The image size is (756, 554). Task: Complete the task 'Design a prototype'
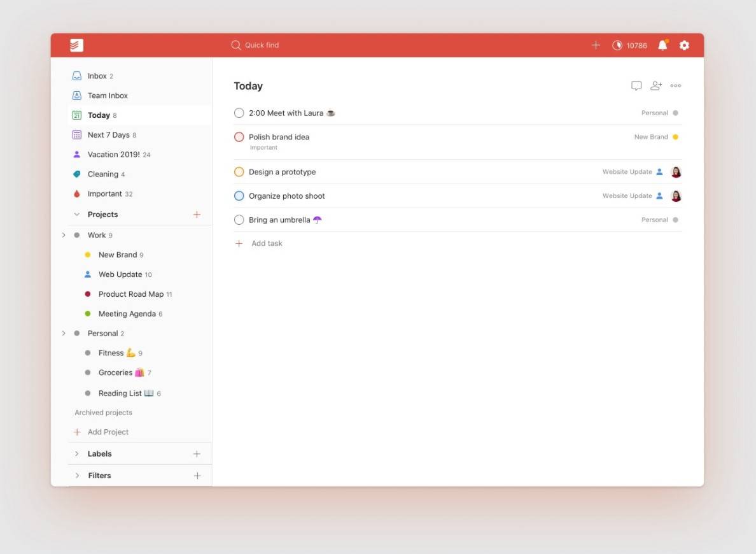(239, 171)
